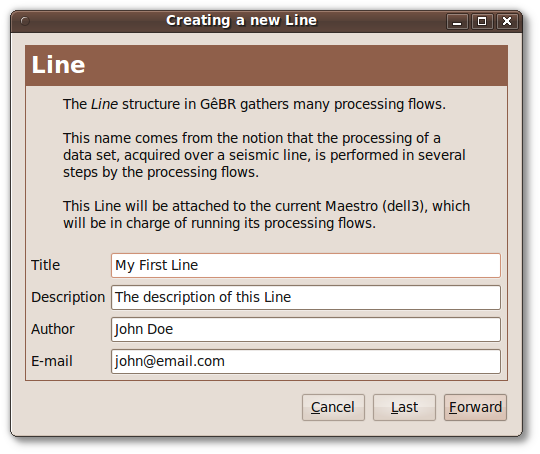
Task: Maximize the Creating a new Line dialog
Action: (482, 21)
